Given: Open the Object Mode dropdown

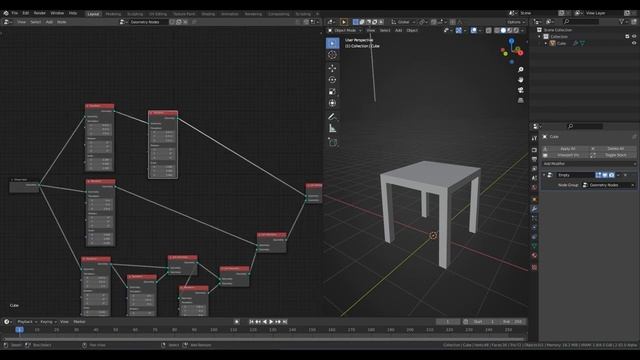Looking at the screenshot, I should [345, 30].
